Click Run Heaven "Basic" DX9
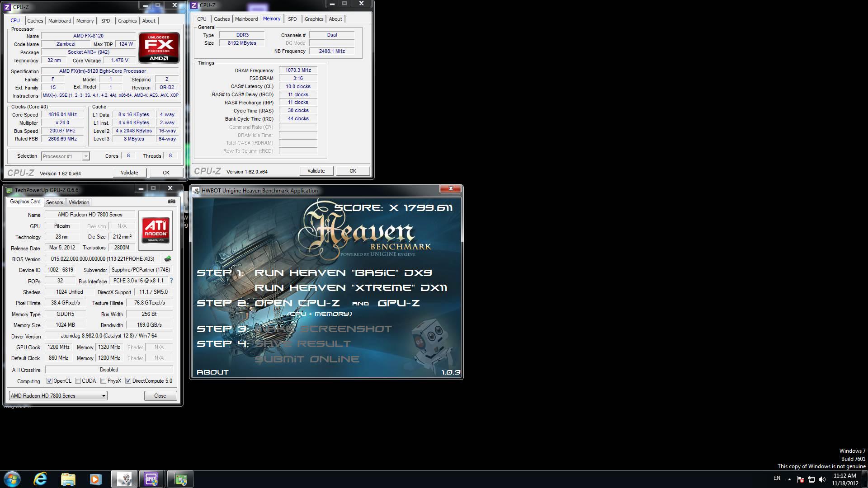868x488 pixels. pos(343,273)
